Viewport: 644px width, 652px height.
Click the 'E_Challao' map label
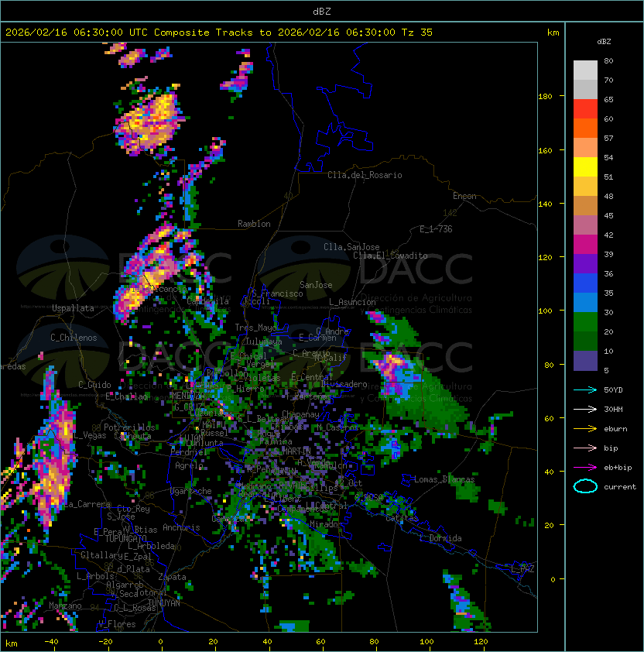click(126, 396)
